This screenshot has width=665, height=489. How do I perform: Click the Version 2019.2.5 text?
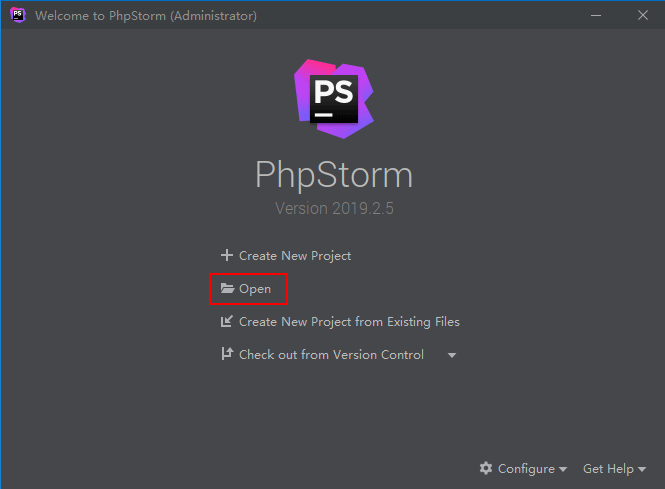pyautogui.click(x=334, y=209)
